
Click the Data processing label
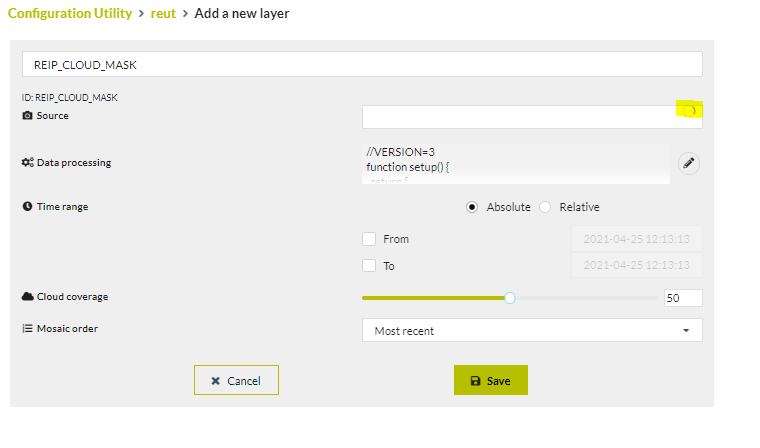(74, 163)
